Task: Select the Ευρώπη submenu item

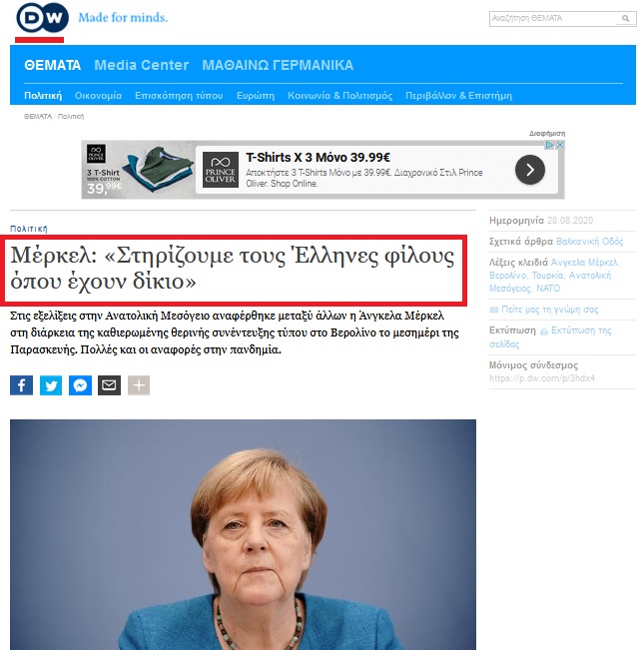Action: [256, 96]
